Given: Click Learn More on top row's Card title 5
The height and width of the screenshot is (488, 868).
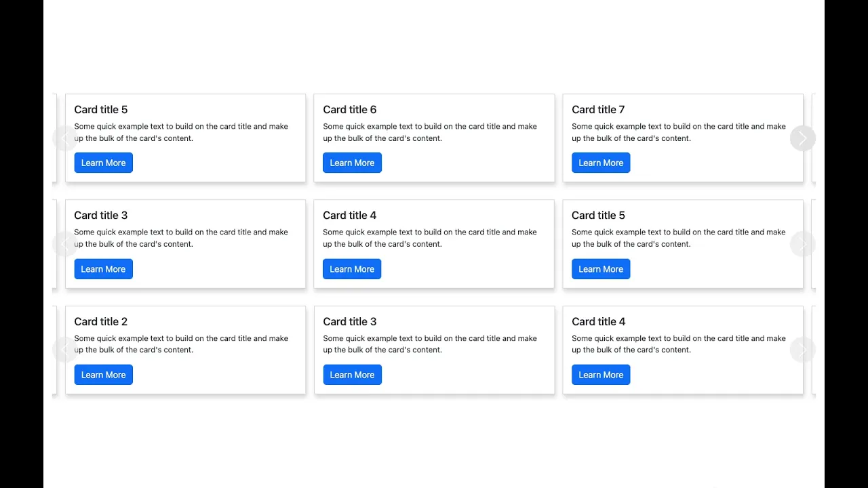Looking at the screenshot, I should point(103,163).
